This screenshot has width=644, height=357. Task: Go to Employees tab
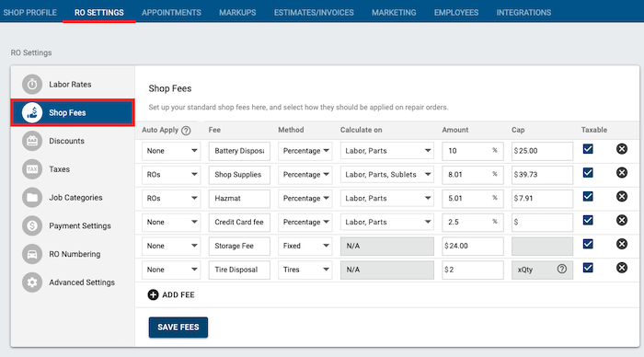coord(456,12)
